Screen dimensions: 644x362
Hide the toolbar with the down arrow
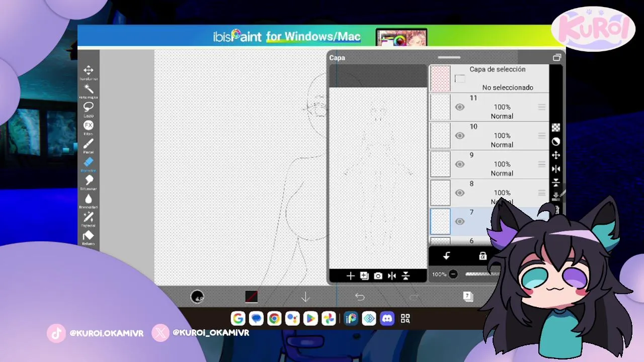(305, 297)
